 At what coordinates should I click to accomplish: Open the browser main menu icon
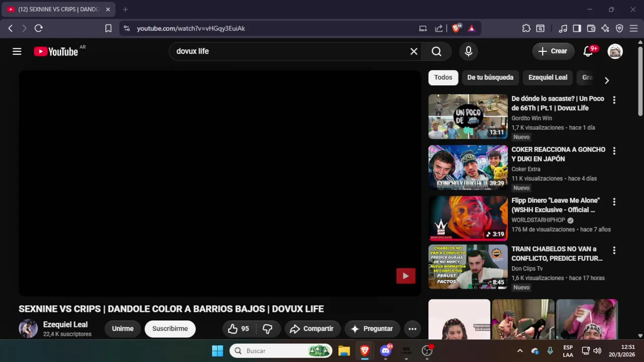point(633,29)
